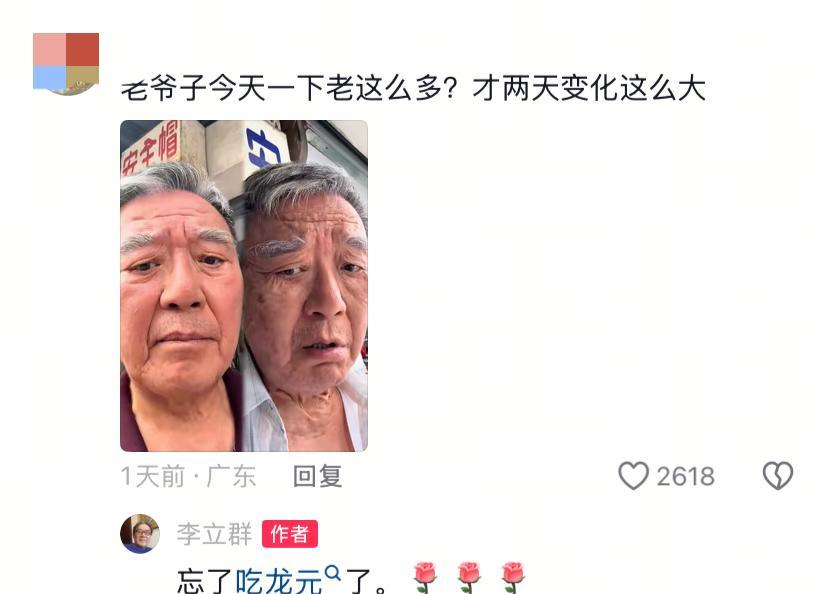Select the 1天前 timestamp
828x594 pixels.
tap(153, 476)
